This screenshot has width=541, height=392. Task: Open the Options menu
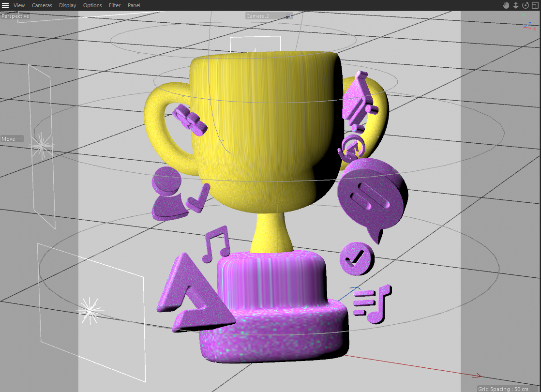tap(92, 5)
